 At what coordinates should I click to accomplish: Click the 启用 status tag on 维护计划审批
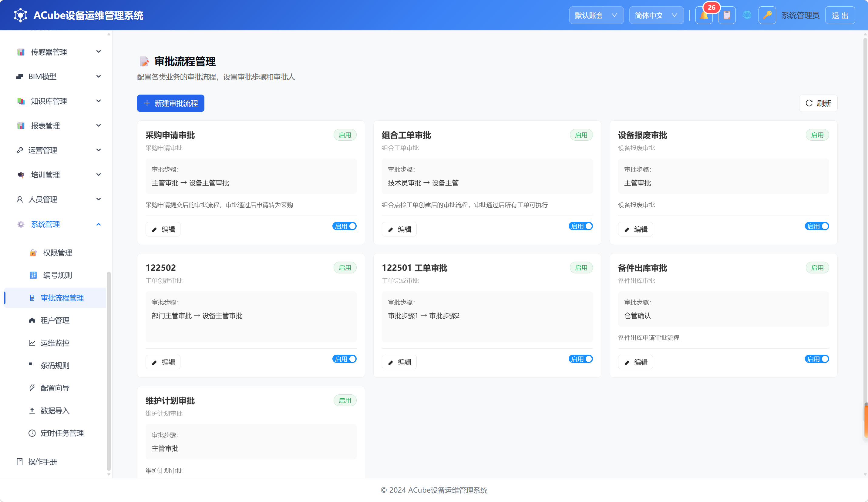coord(345,400)
